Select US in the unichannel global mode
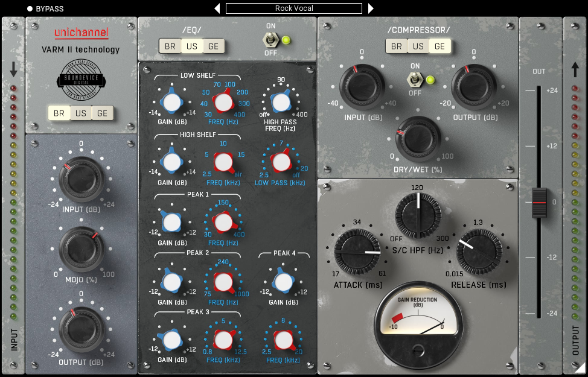Screen dimensions: 588x377 pyautogui.click(x=80, y=113)
